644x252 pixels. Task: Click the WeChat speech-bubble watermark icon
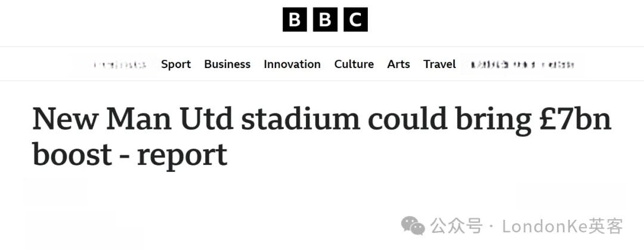(413, 226)
